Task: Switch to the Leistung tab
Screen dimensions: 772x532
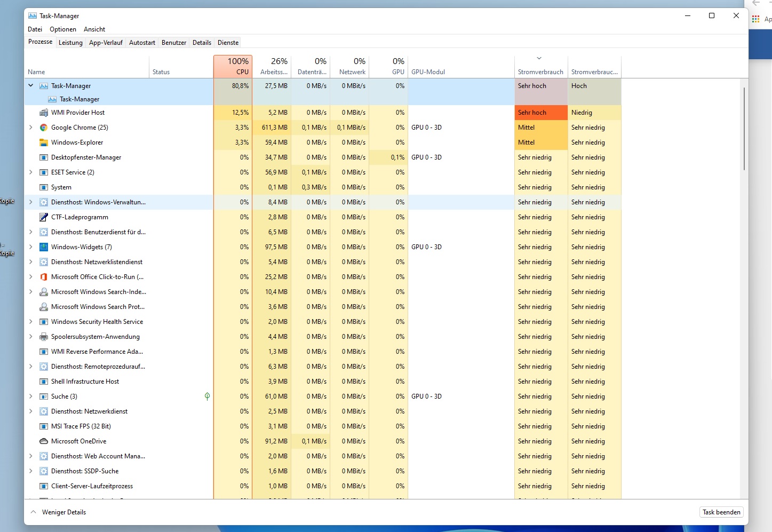Action: coord(70,43)
